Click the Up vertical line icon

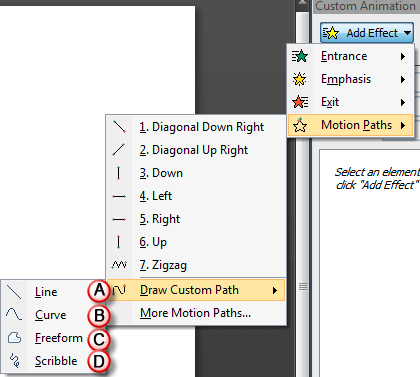pos(118,242)
